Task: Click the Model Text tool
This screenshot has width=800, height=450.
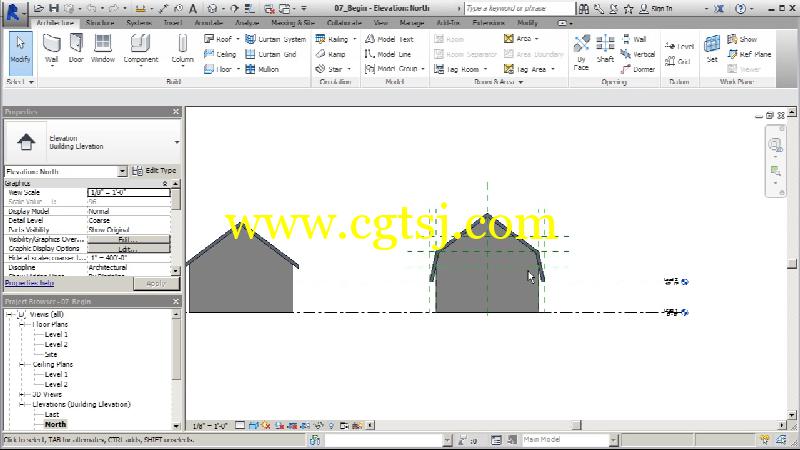Action: [389, 39]
